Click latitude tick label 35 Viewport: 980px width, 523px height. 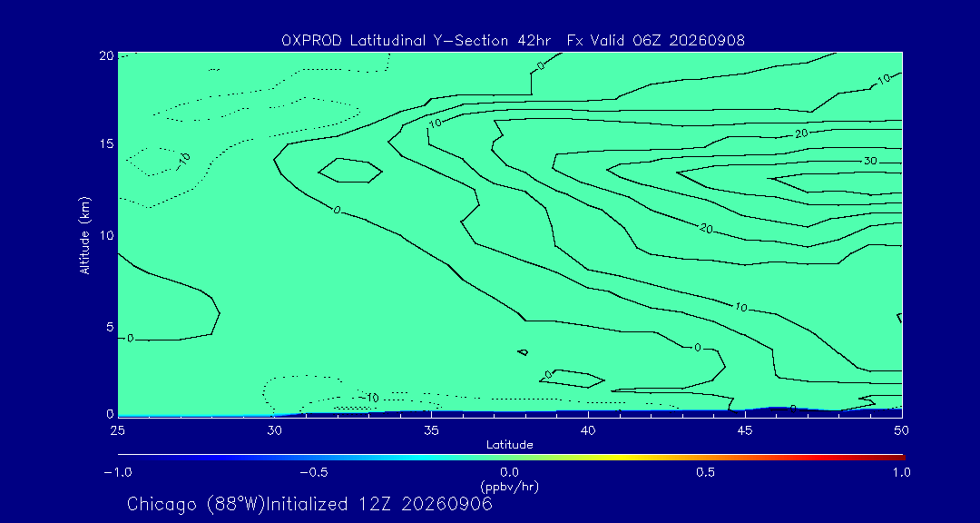(431, 430)
